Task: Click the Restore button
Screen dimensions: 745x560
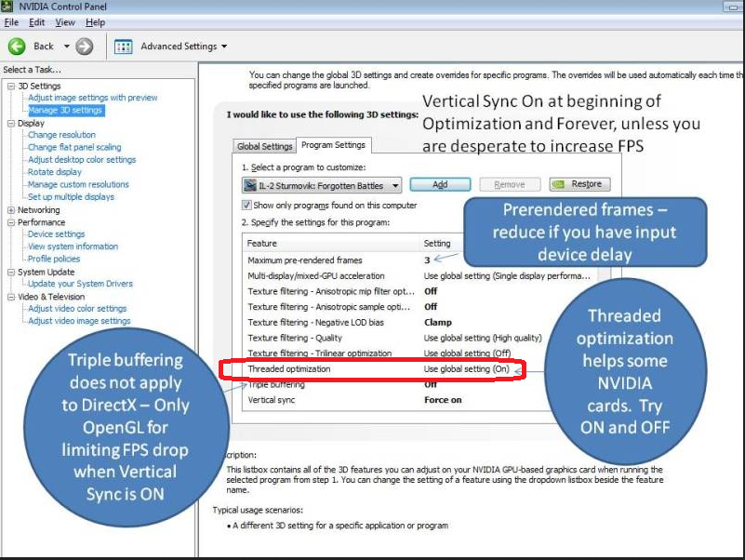Action: coord(579,184)
